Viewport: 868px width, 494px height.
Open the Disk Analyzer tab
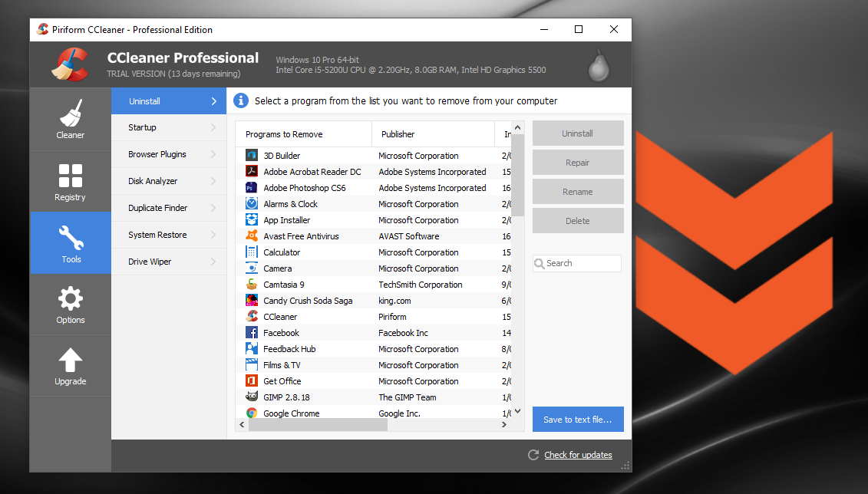tap(169, 181)
